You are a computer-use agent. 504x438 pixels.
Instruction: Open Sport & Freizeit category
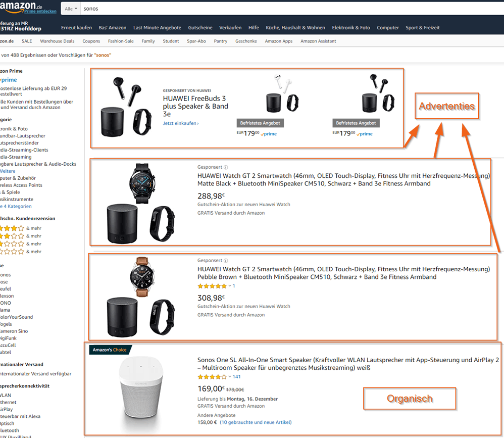423,28
